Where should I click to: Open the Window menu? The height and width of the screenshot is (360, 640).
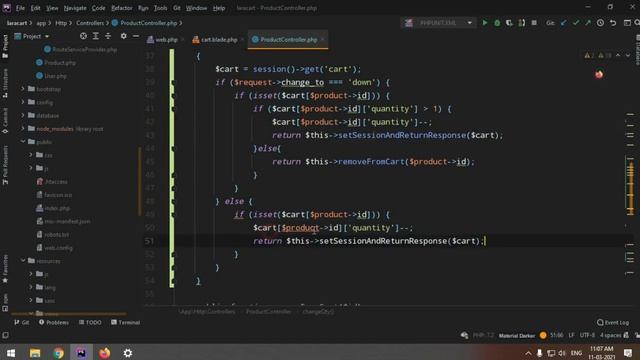pos(196,8)
